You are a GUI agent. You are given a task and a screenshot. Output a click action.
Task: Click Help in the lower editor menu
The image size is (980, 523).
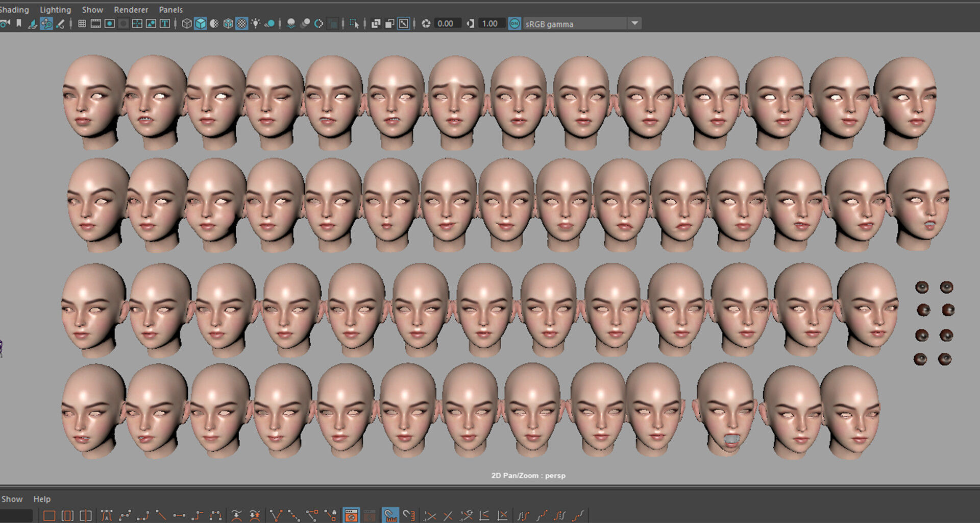42,499
